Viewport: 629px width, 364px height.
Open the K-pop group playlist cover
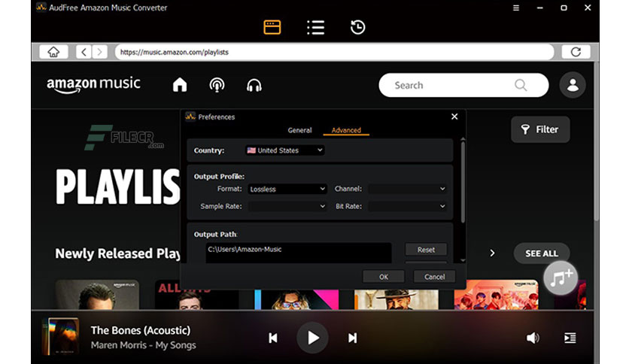point(497,295)
